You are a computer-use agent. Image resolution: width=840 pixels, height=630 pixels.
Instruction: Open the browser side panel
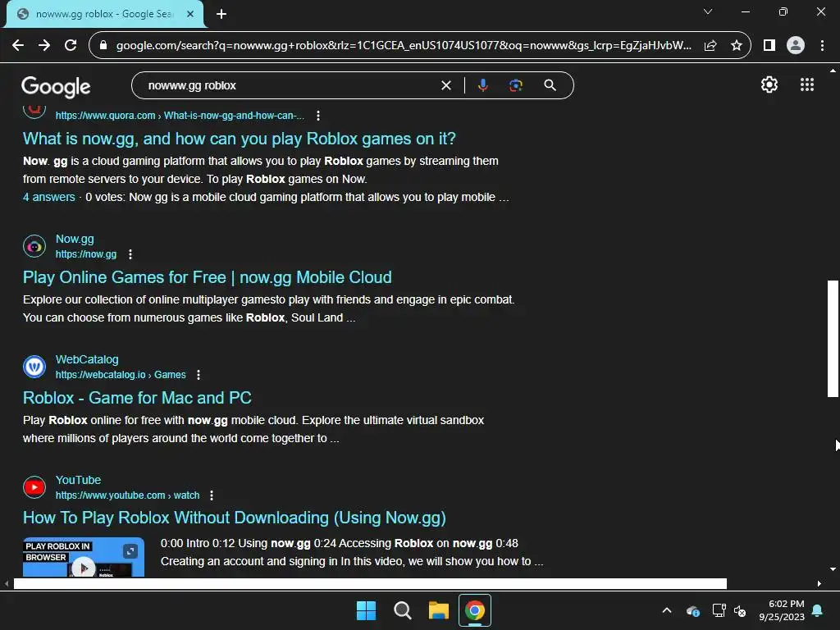(769, 46)
